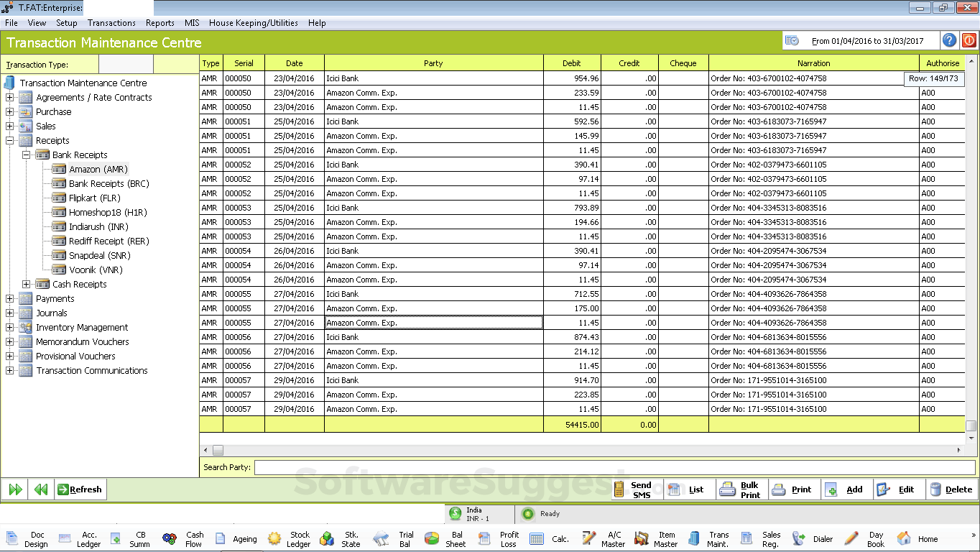Open the House Keeping/Utilities menu
The image size is (980, 552).
coord(252,22)
